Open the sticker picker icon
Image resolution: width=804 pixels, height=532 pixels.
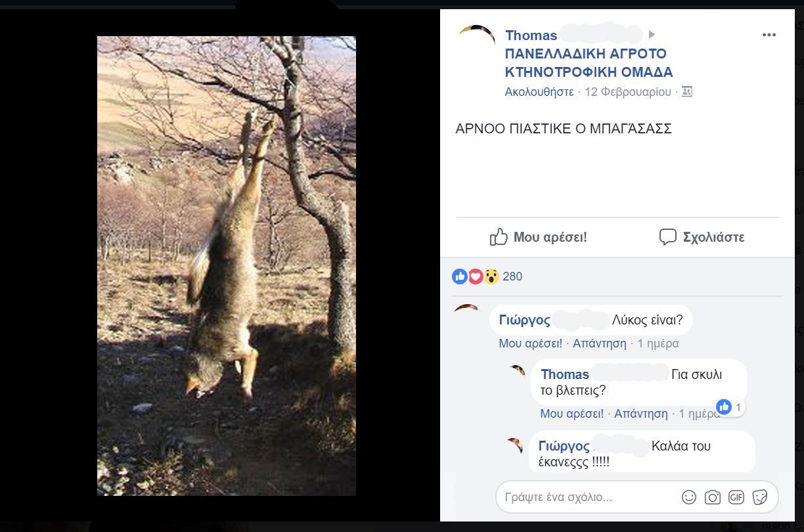(x=760, y=497)
